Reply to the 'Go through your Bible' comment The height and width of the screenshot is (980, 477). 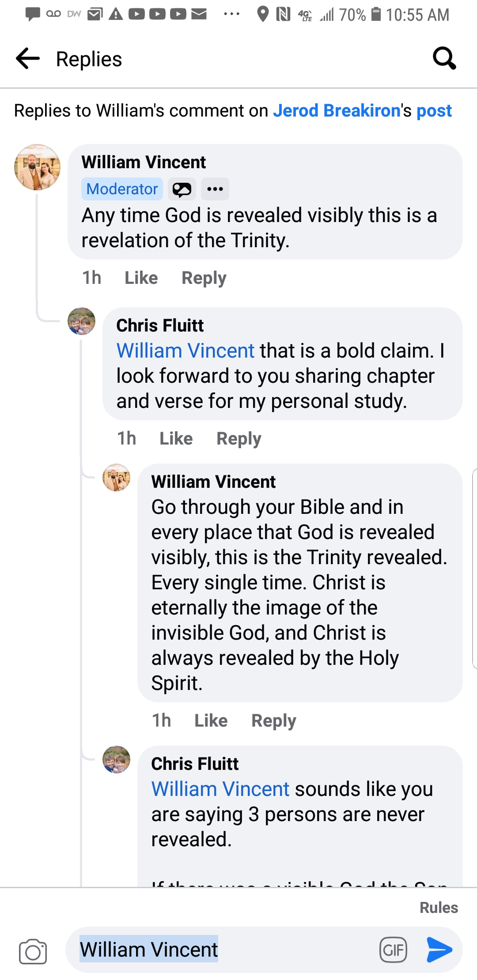274,721
